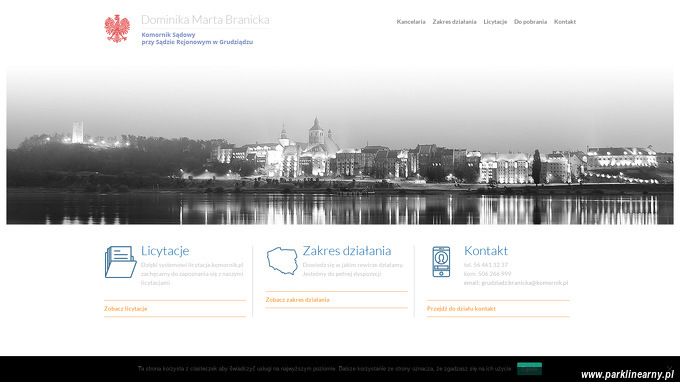Tap the smartphone Kontakt icon
Viewport: 680px width, 382px height.
tap(441, 261)
